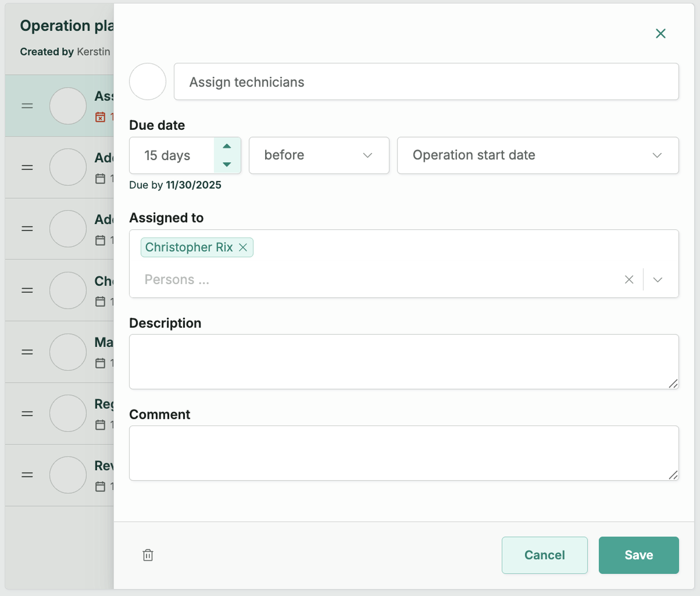Decrease the due date days value
The image size is (700, 596).
(x=227, y=164)
